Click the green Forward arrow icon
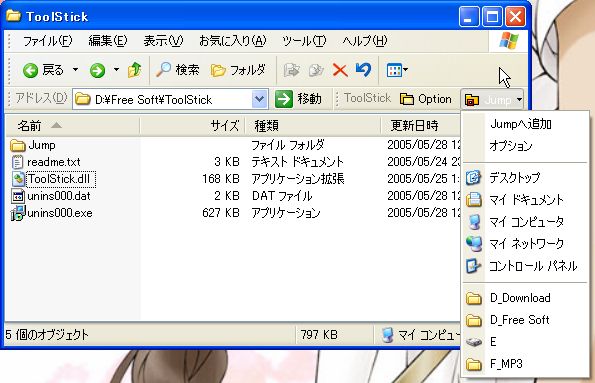 coord(97,70)
